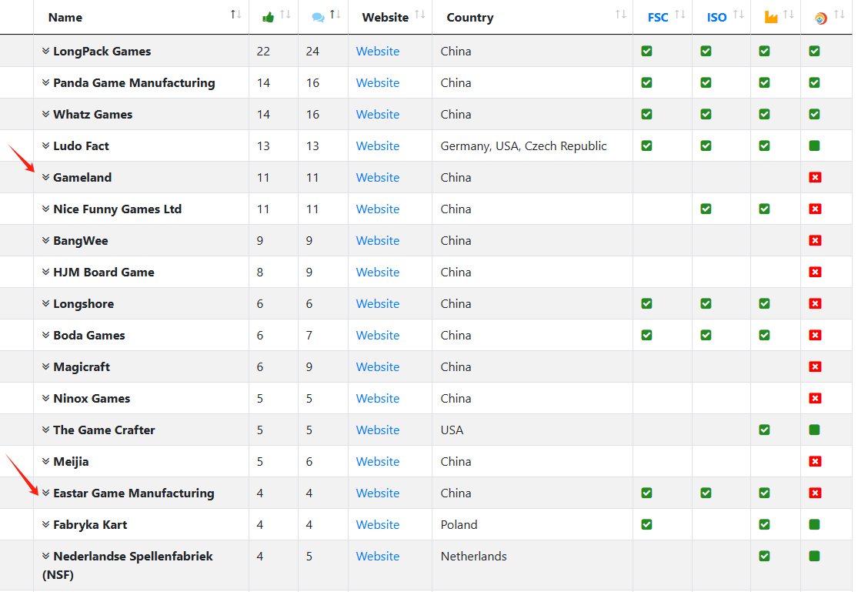Click the red X icon in the Gameland row
Viewport: 868px width, 592px height.
(x=815, y=177)
